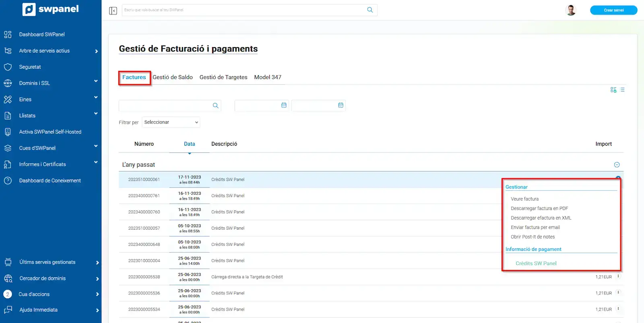Click the Cues d'SWPanel layers icon

(x=8, y=148)
